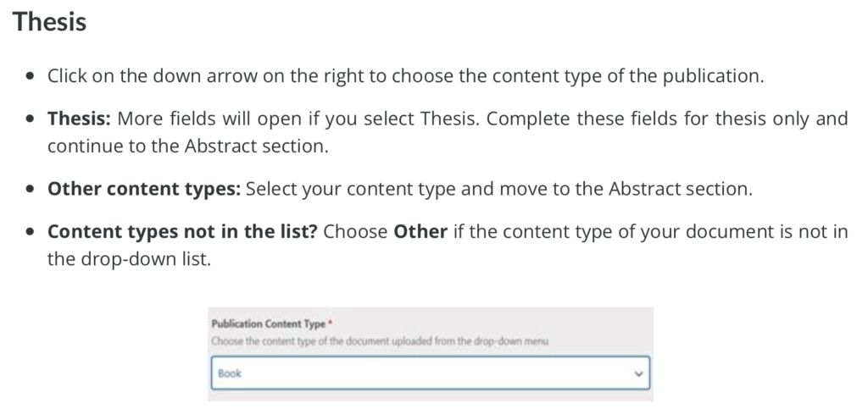Click the bullet marker beside "Thesis:"
The width and height of the screenshot is (868, 409).
(x=31, y=119)
